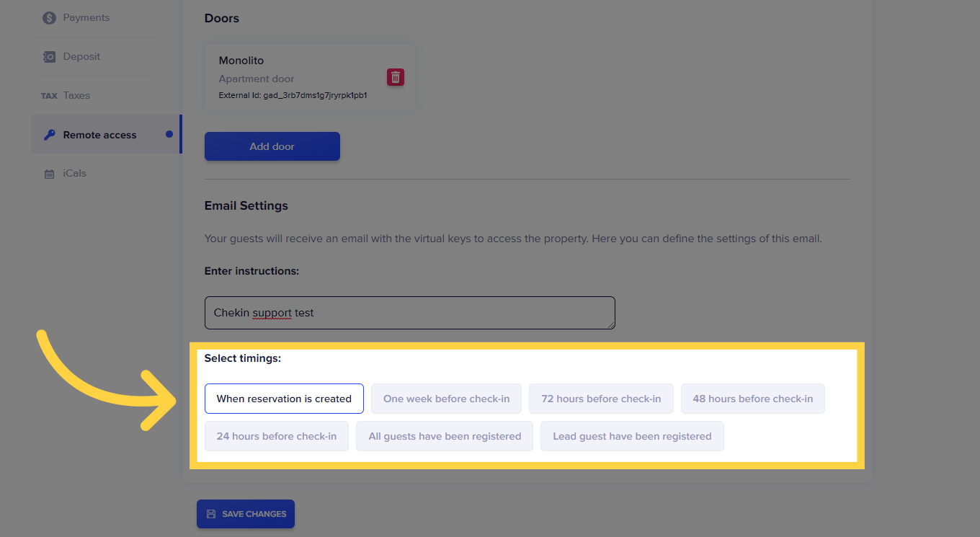Toggle 'When reservation is created' timing
The image size is (980, 537).
click(x=284, y=399)
